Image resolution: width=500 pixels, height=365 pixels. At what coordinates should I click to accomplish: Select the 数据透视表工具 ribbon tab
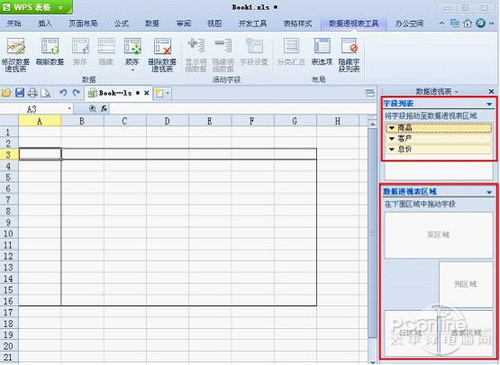[x=354, y=23]
